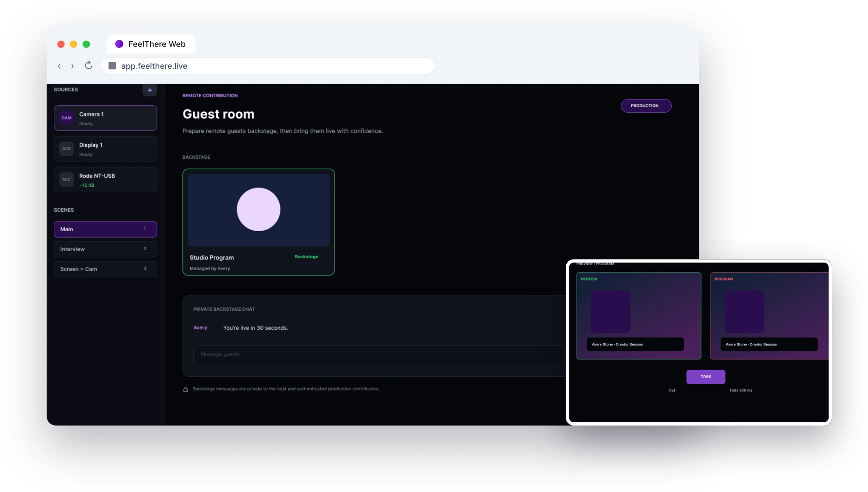Switch to the Screen + Cam scene
The width and height of the screenshot is (868, 492).
click(x=106, y=269)
